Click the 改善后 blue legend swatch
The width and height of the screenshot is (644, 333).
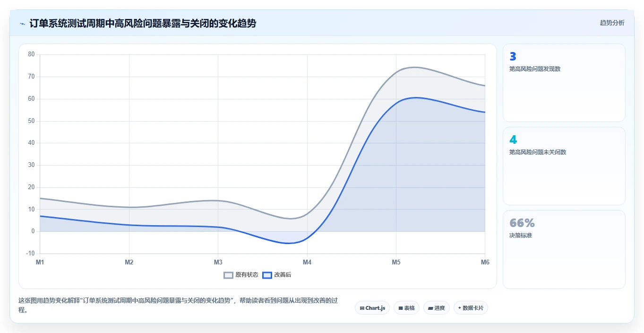coord(267,275)
